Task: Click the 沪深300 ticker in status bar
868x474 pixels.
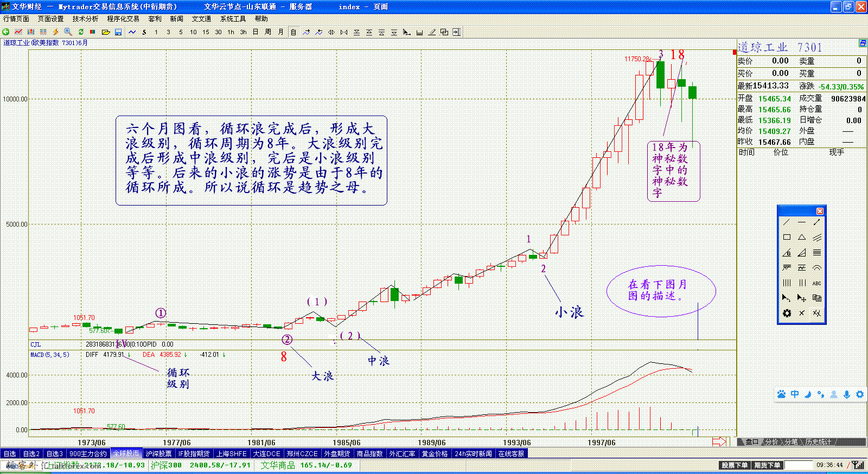Action: 201,465
